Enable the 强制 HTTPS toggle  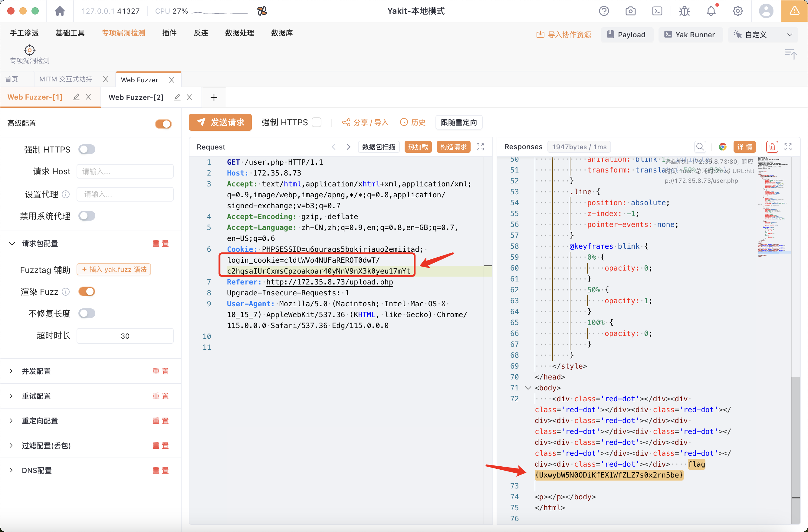(87, 149)
